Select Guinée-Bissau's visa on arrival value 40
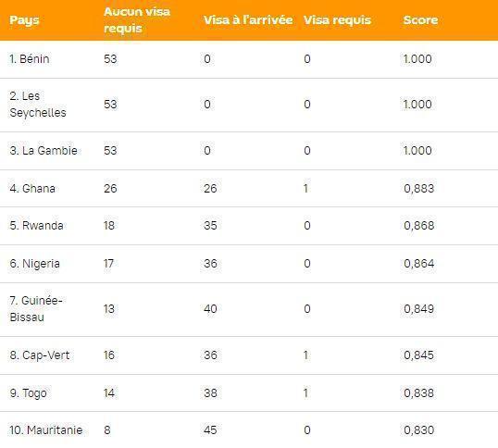 pos(210,309)
